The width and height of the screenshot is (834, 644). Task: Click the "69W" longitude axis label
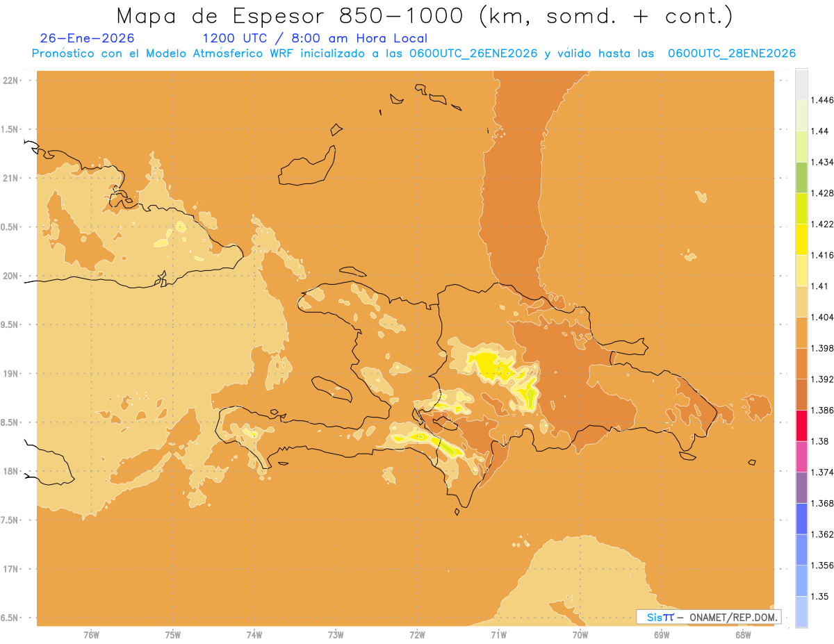662,635
